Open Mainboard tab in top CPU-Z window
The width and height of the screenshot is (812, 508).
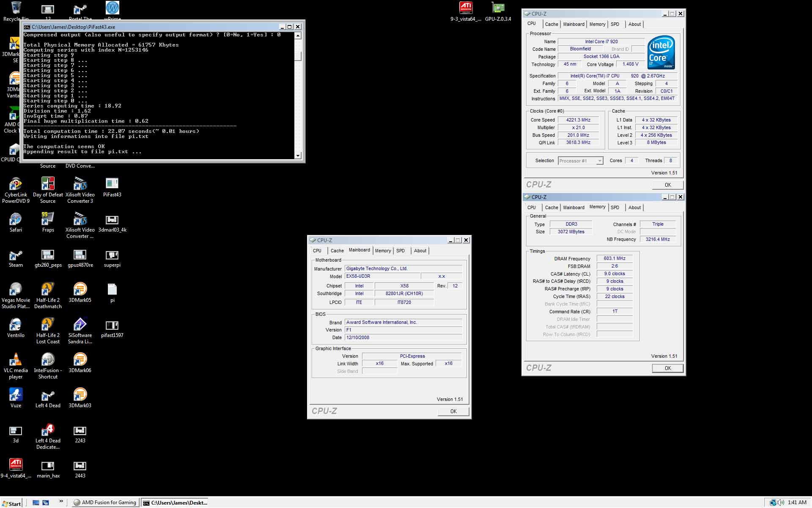click(573, 24)
